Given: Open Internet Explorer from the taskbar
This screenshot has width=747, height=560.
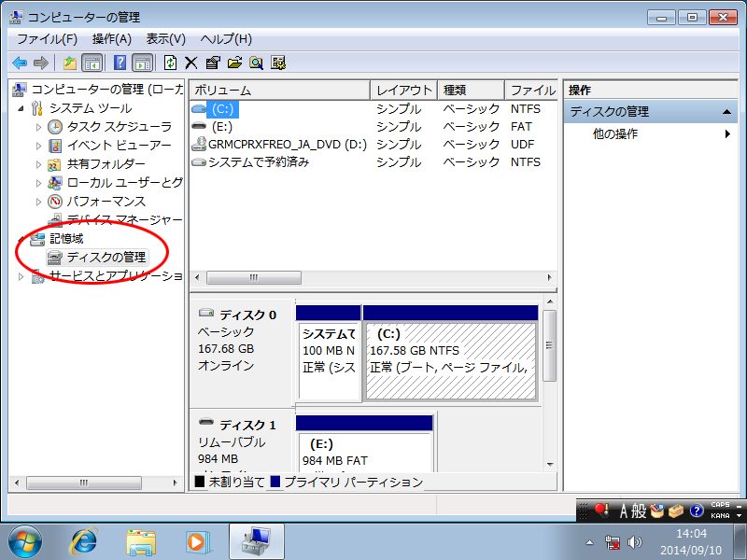Looking at the screenshot, I should coord(84,540).
